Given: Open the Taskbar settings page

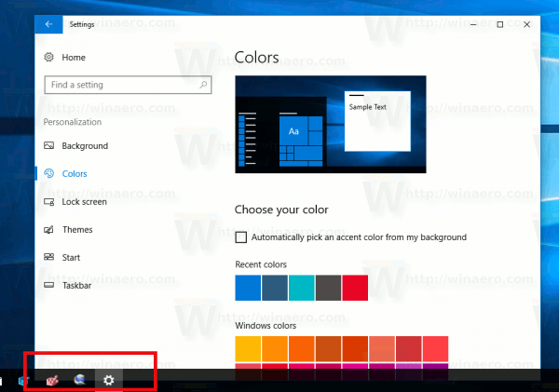Looking at the screenshot, I should pyautogui.click(x=76, y=286).
